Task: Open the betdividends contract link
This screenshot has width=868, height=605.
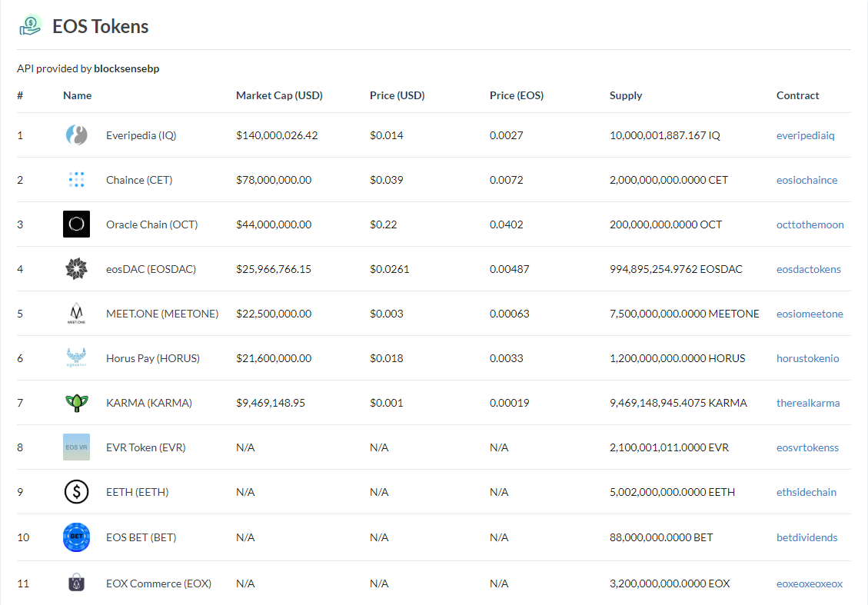Action: pos(806,537)
